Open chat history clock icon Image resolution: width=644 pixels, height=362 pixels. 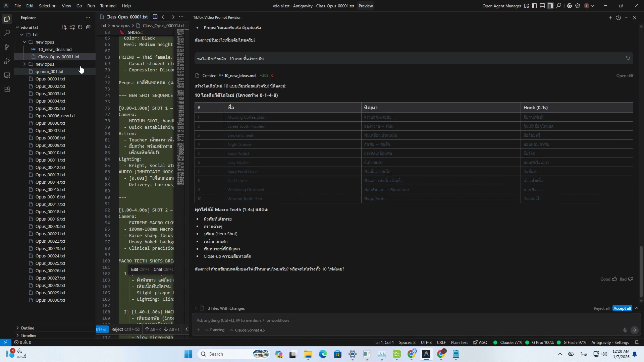[618, 17]
